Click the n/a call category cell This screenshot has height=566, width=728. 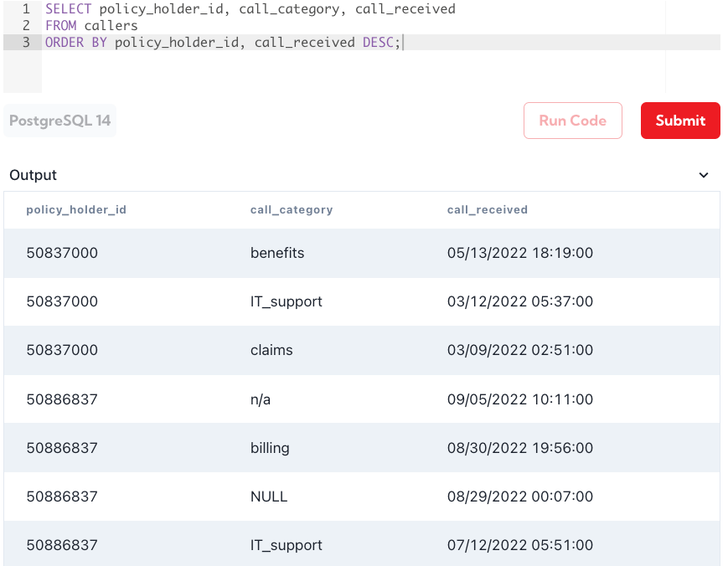point(261,399)
